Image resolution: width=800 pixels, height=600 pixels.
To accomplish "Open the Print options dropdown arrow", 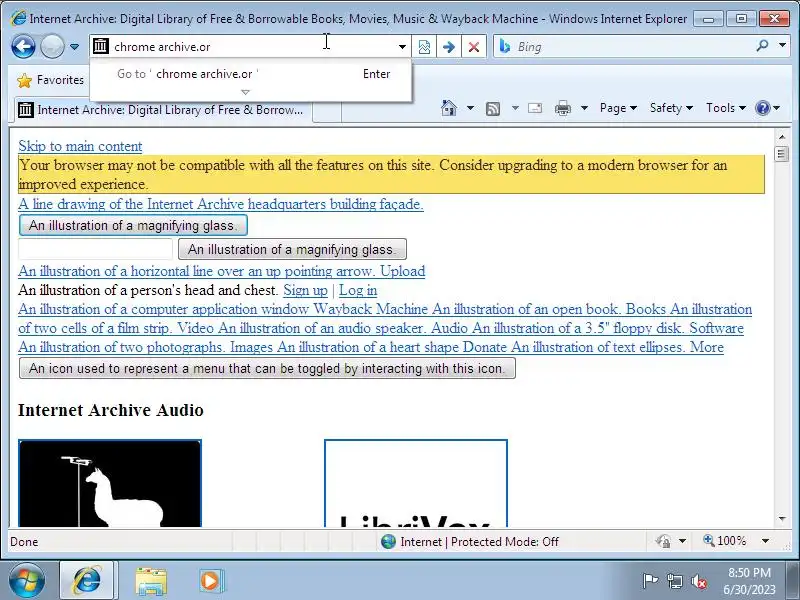I will tap(585, 108).
